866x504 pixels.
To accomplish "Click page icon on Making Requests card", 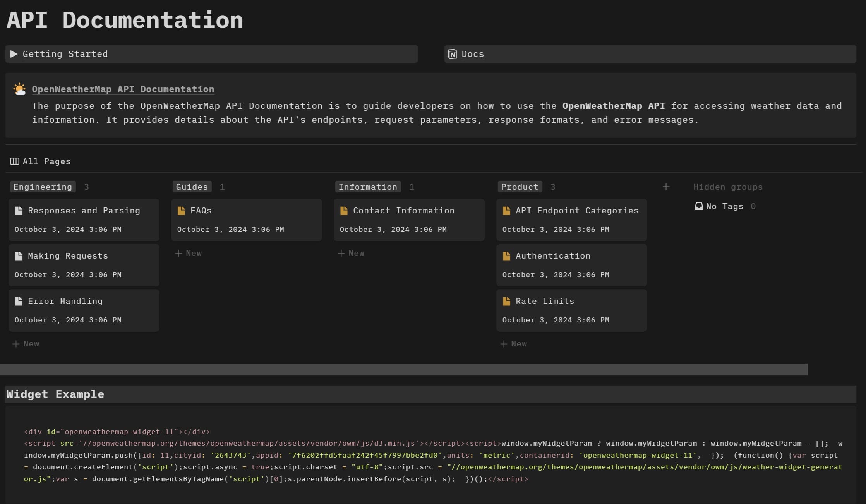I will click(19, 256).
